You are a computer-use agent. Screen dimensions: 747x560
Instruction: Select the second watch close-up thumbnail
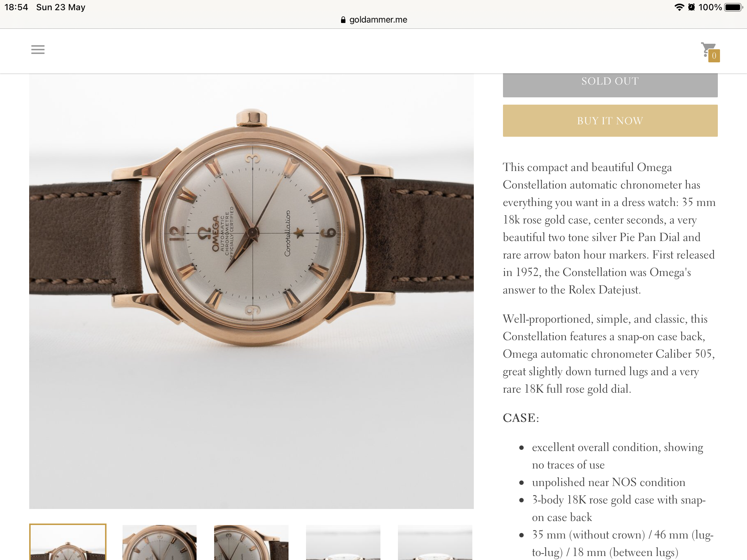coord(159,542)
